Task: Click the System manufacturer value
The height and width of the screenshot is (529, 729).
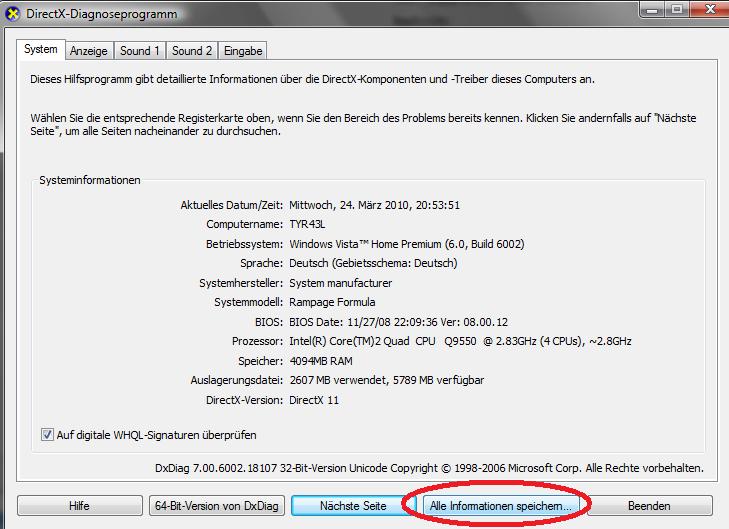Action: tap(340, 283)
